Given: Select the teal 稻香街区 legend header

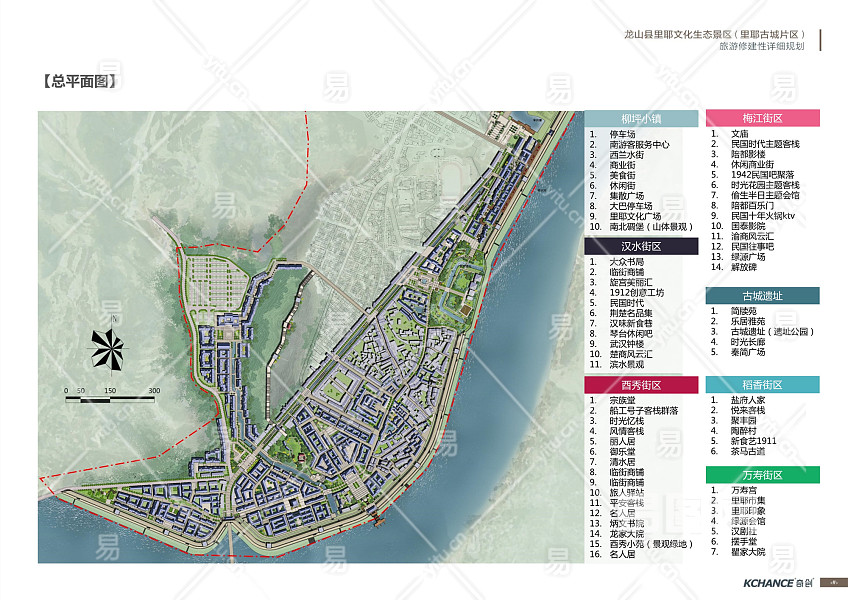Looking at the screenshot, I should 763,385.
